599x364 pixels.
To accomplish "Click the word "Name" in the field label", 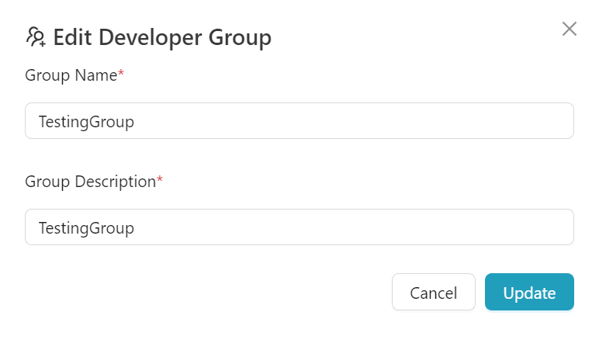I will pos(97,75).
